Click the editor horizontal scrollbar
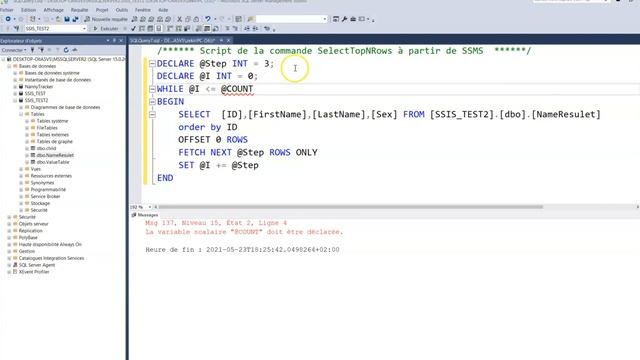The height and width of the screenshot is (360, 640). click(x=350, y=207)
